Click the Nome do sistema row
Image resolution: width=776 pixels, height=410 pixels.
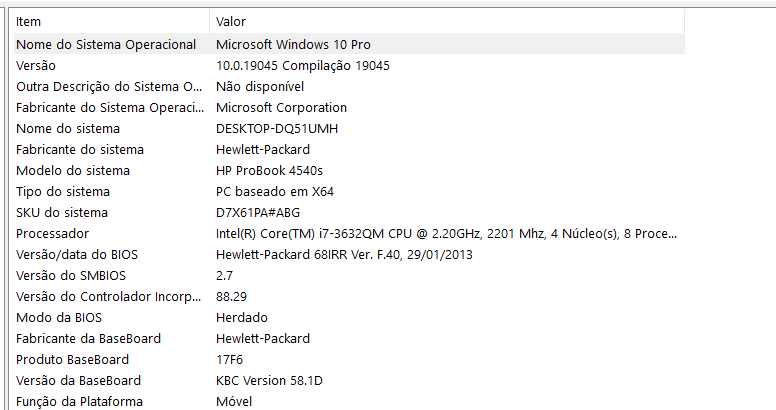tap(68, 128)
